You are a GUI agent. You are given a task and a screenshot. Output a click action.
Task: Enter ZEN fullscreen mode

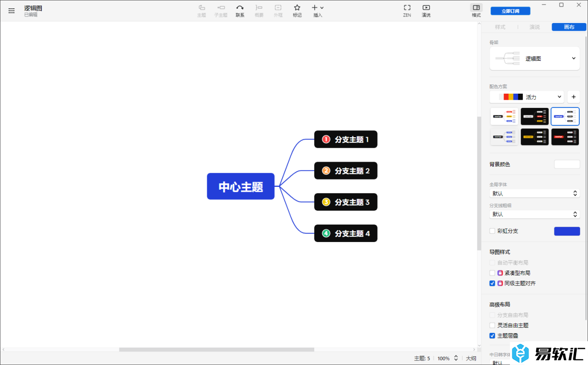[407, 11]
